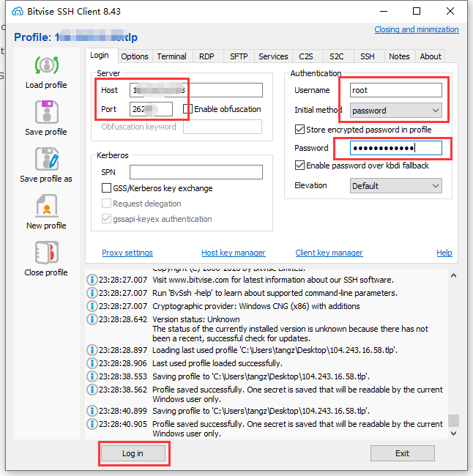473x476 pixels.
Task: Click the SPN input field
Action: click(196, 172)
